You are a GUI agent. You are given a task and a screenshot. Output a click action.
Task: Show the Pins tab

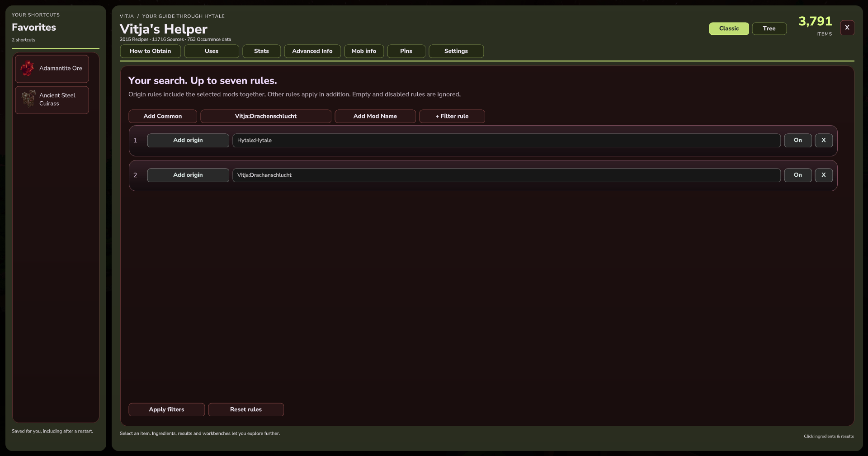[x=406, y=51]
